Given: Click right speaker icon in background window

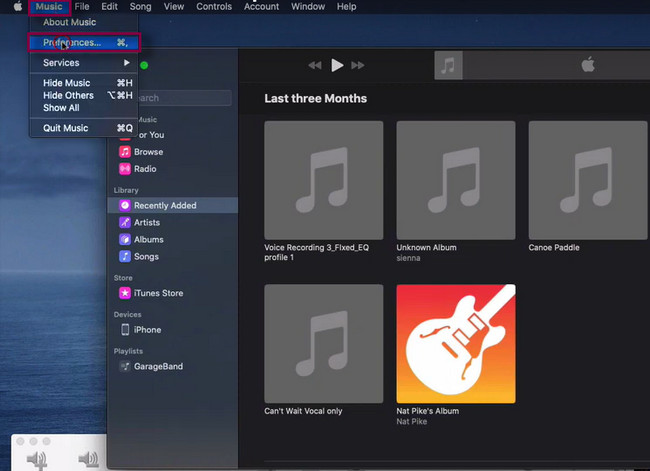Looking at the screenshot, I should [x=88, y=459].
